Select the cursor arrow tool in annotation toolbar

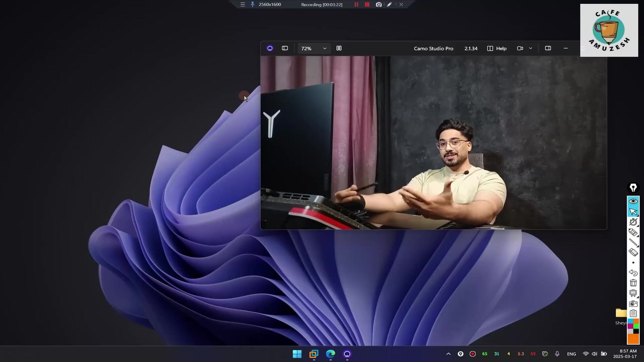[633, 212]
